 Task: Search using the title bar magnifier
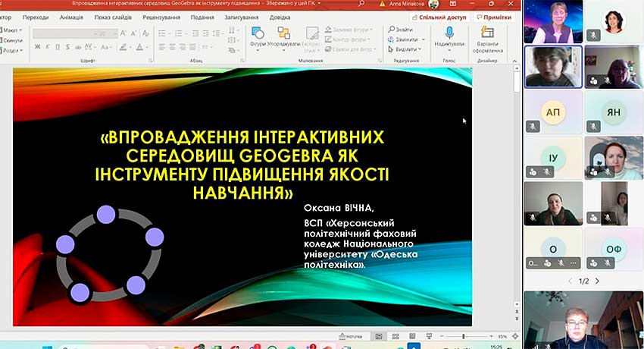click(361, 4)
